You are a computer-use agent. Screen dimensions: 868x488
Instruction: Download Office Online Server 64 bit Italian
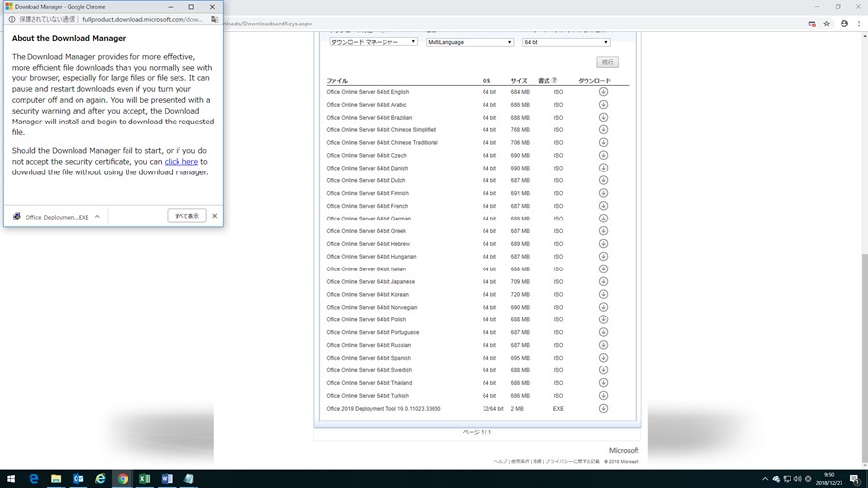point(603,268)
